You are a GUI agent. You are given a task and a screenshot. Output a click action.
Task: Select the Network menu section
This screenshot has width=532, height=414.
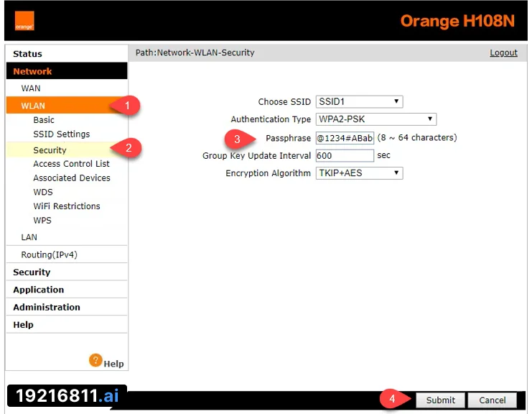pos(67,71)
